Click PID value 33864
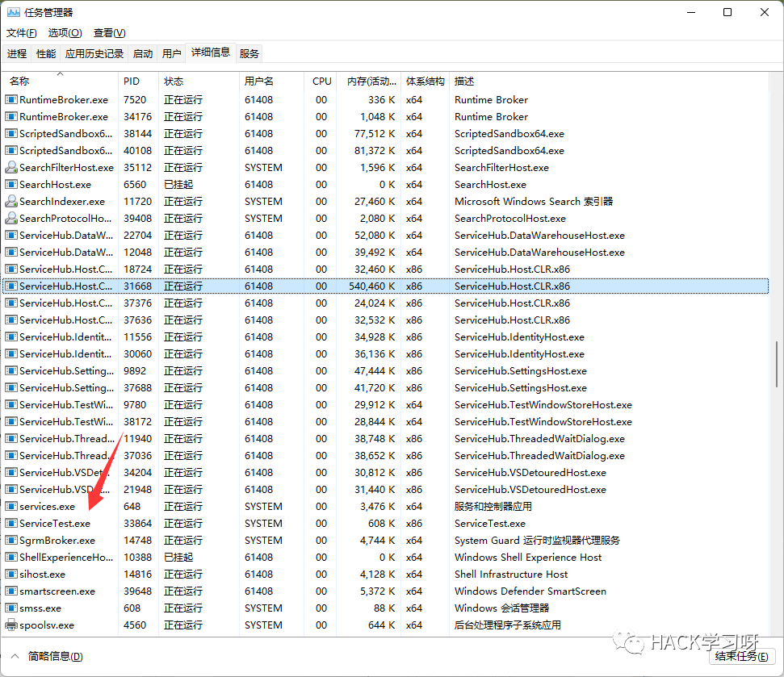This screenshot has height=677, width=784. tap(138, 523)
